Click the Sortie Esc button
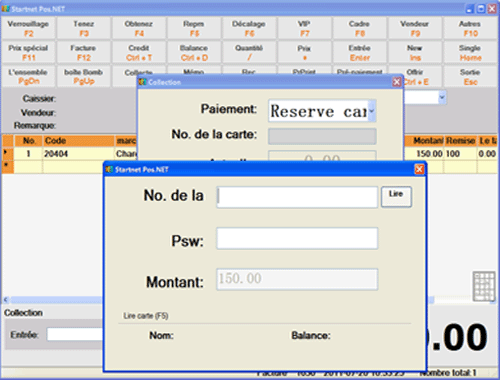 tap(470, 77)
